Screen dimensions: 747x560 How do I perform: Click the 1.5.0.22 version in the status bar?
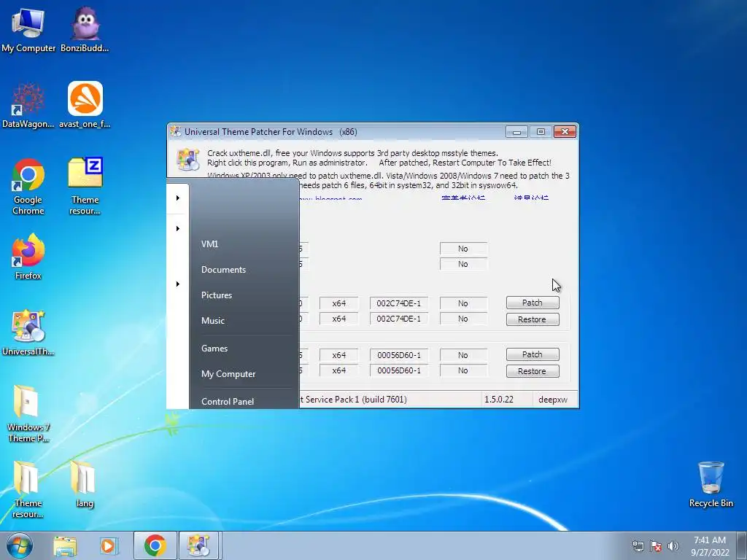[499, 400]
